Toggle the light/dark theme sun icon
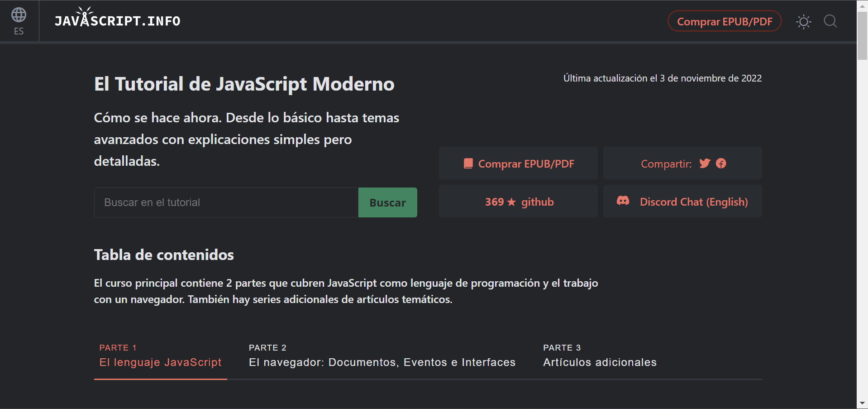868x409 pixels. click(804, 21)
